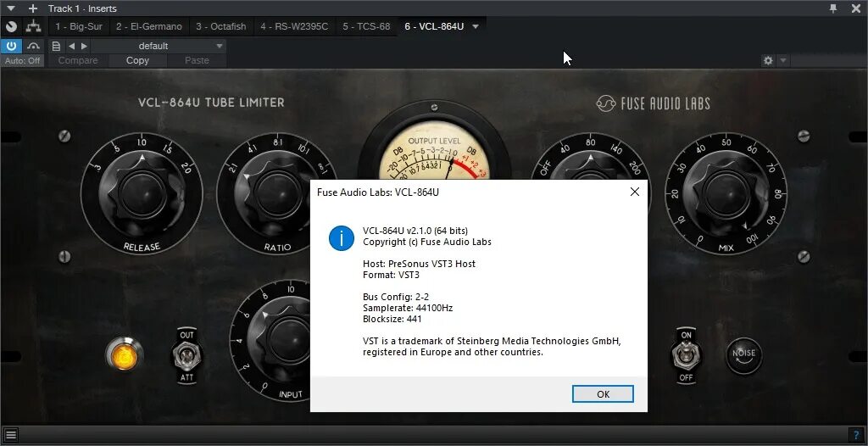Viewport: 868px width, 446px height.
Task: Toggle Auto: Off automation mode
Action: (x=22, y=60)
